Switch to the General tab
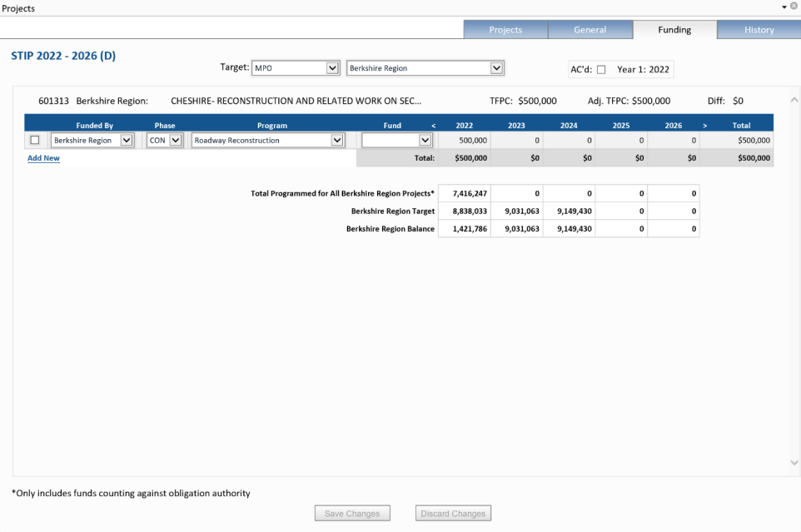 590,29
